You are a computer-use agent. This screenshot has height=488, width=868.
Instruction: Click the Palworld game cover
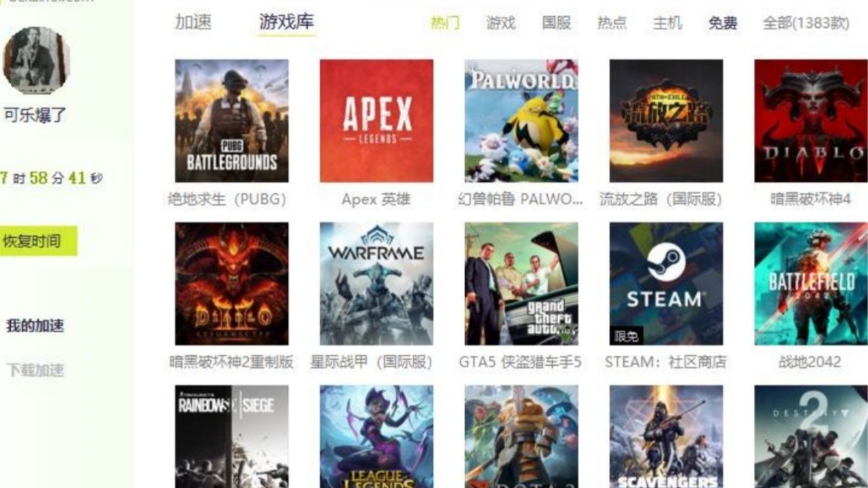521,121
